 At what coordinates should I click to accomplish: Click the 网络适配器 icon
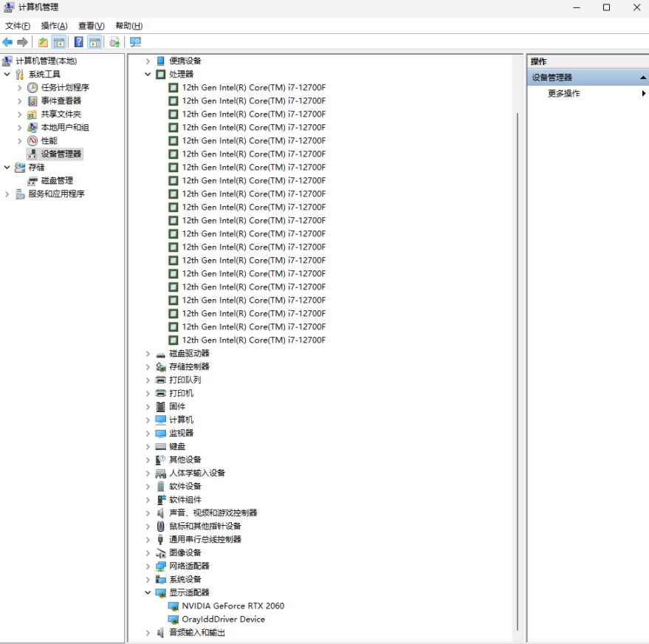point(161,566)
